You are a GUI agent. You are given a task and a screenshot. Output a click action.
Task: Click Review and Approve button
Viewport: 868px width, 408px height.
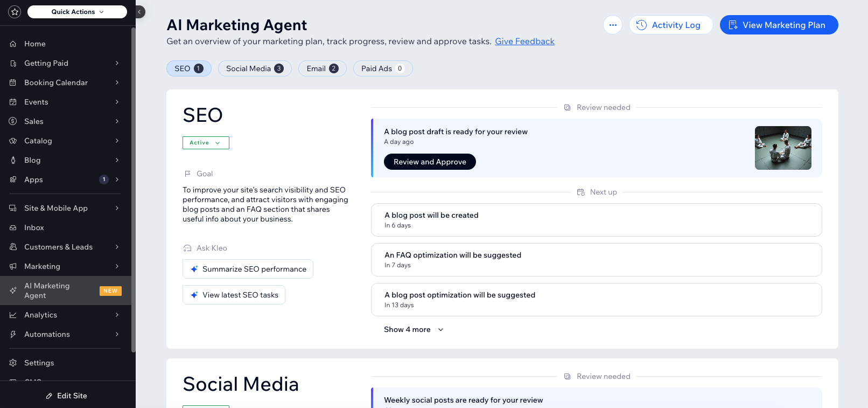pyautogui.click(x=430, y=162)
